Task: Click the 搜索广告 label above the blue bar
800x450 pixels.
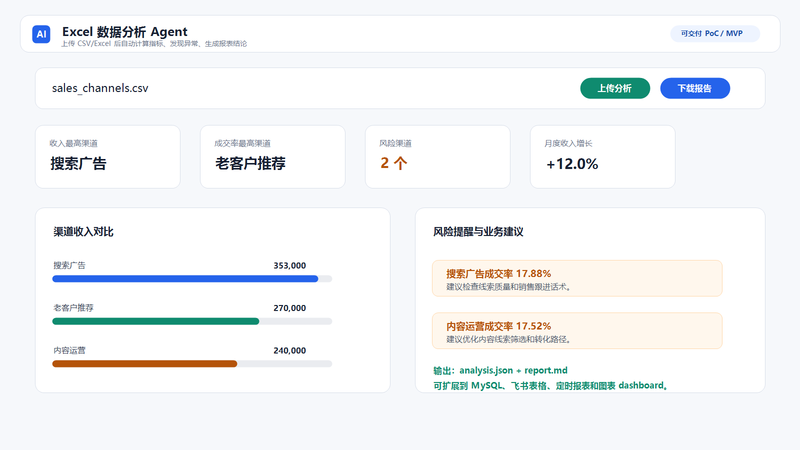Action: [x=69, y=265]
